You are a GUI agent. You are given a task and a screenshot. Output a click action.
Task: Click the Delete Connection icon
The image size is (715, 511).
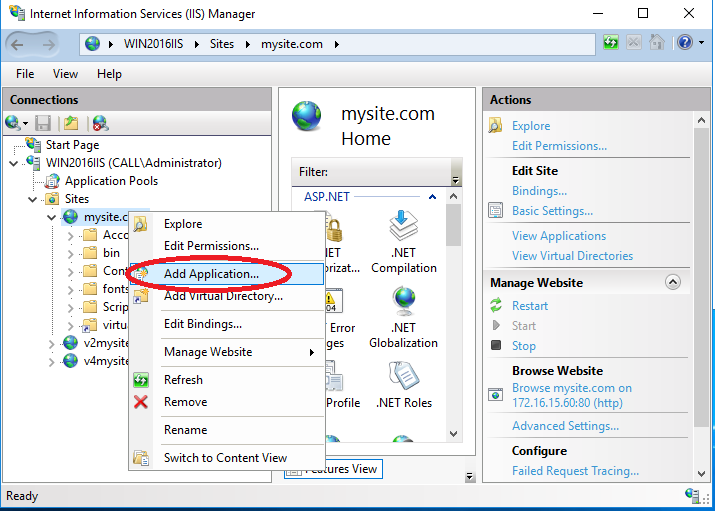pos(100,123)
